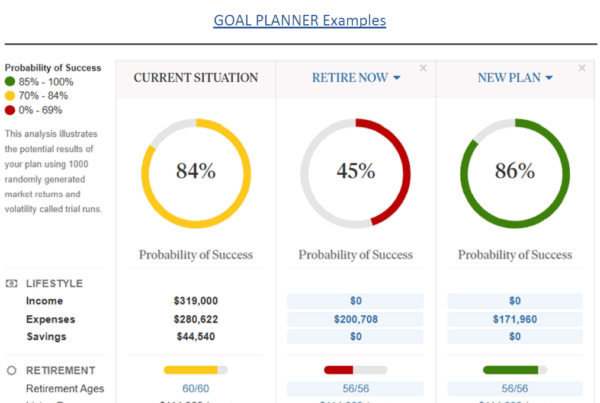Open the GOAL PLANNER Examples link
This screenshot has width=600, height=403.
tap(300, 21)
